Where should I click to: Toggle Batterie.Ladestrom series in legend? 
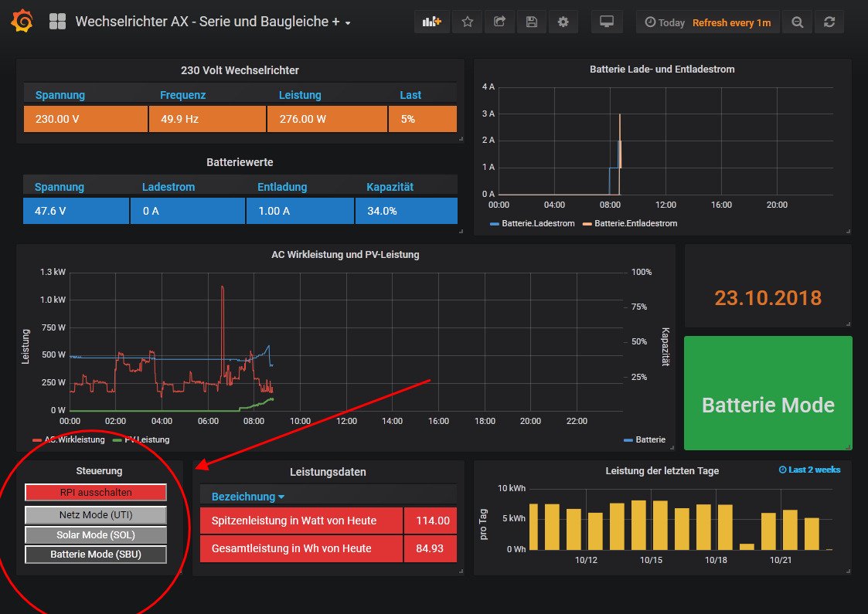[x=538, y=223]
